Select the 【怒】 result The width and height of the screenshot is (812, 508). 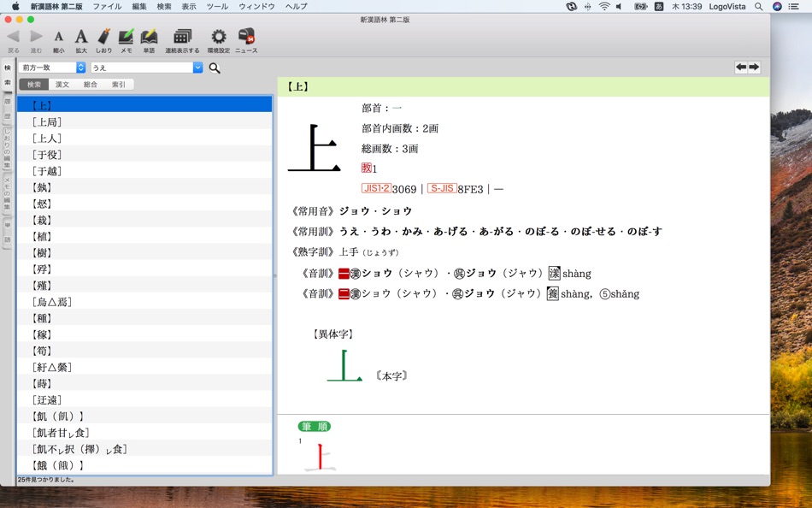[144, 204]
